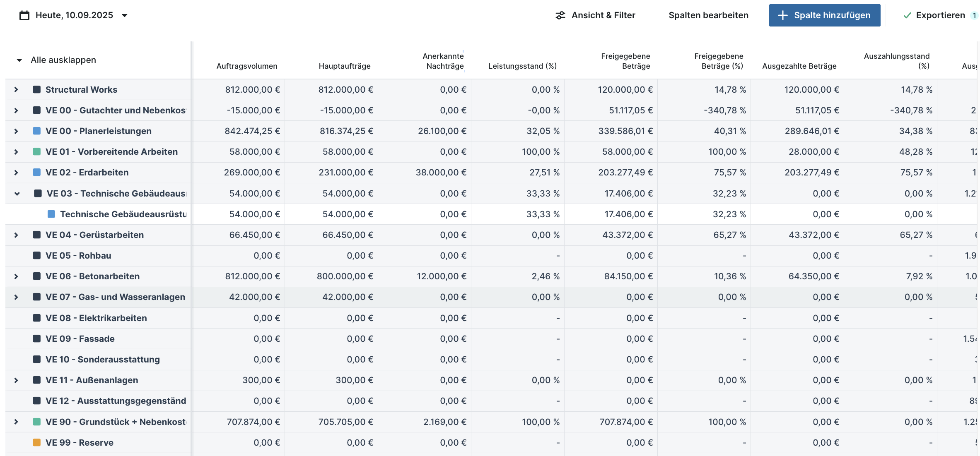
Task: Click the blue swatch of VE 02 - Erdarbeiten
Action: point(37,172)
